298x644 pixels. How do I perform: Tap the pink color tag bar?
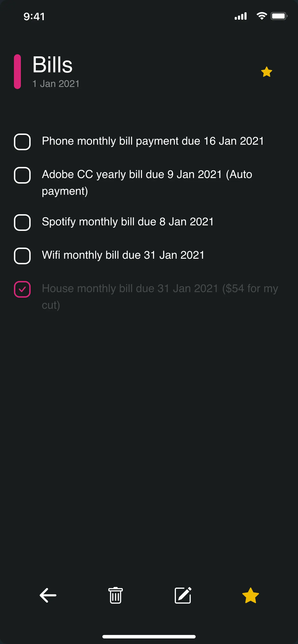[x=17, y=71]
